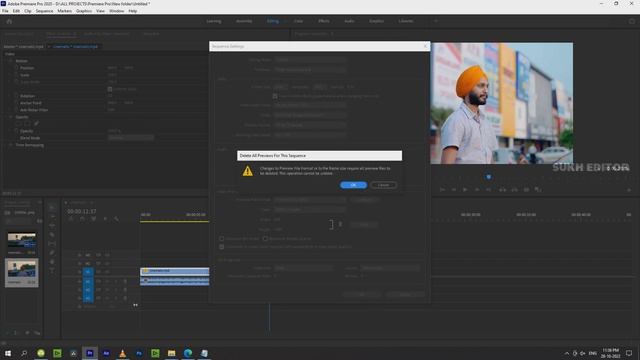Open Fields dropdown in Sequence Settings
Screen dimensions: 640x360
(310, 115)
